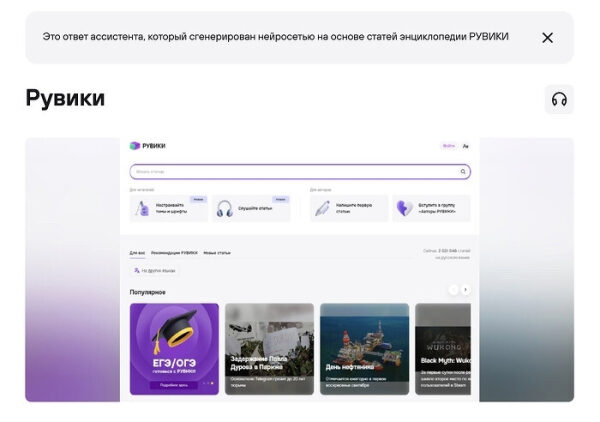Screen dimensions: 600x422
Task: Open the Black Myth: Wukong article card
Action: (x=443, y=349)
